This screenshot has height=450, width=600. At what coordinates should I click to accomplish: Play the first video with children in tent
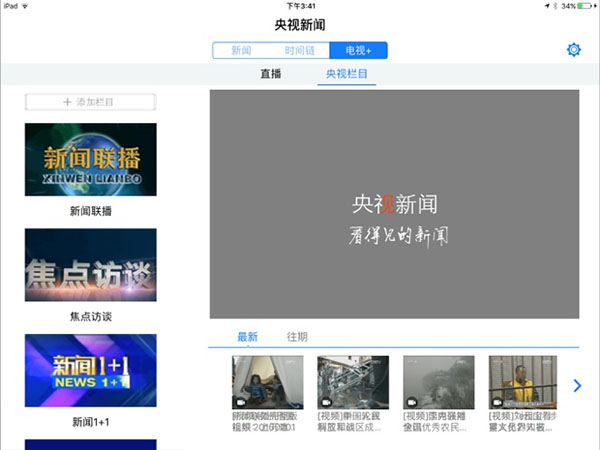click(x=267, y=382)
